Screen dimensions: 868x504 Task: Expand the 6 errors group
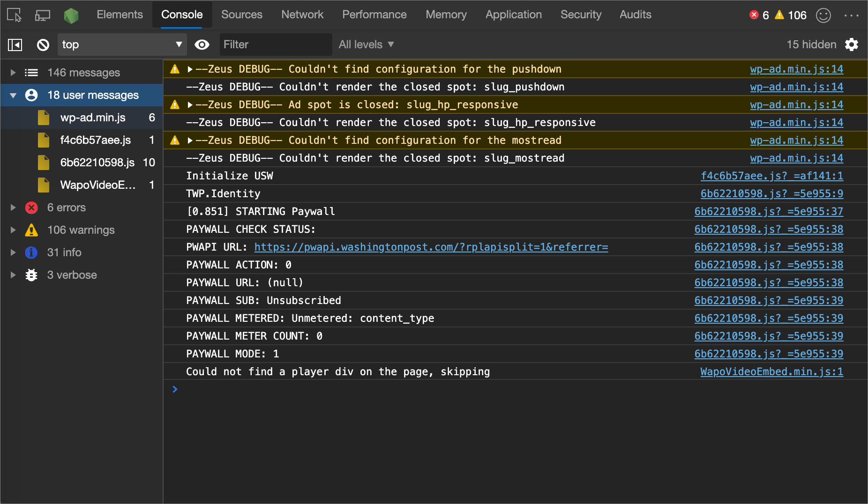click(13, 208)
